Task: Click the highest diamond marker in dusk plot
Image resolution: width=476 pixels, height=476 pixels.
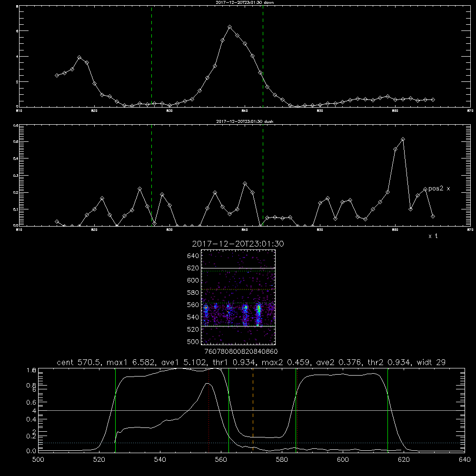Action: (403, 139)
